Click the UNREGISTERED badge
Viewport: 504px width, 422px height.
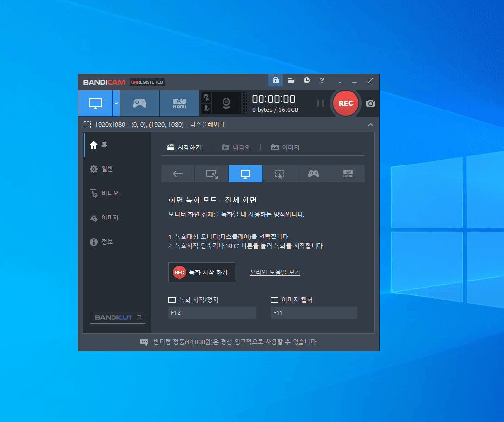click(147, 82)
